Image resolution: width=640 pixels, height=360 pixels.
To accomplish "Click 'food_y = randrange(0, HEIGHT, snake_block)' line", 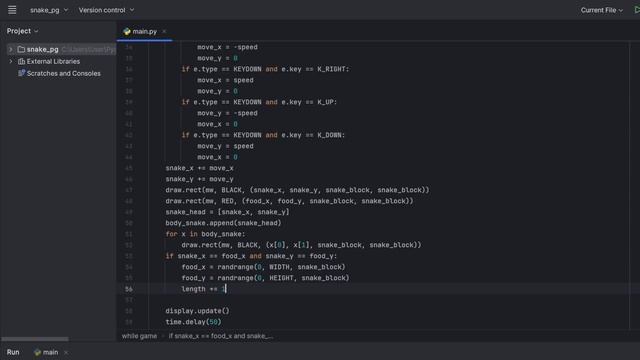I will 265,278.
